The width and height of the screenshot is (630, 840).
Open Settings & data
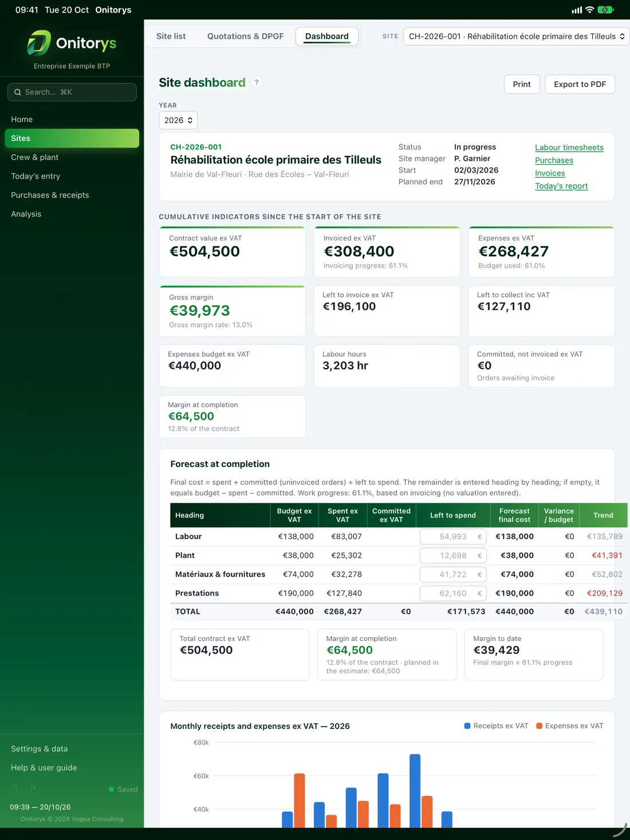click(x=72, y=748)
